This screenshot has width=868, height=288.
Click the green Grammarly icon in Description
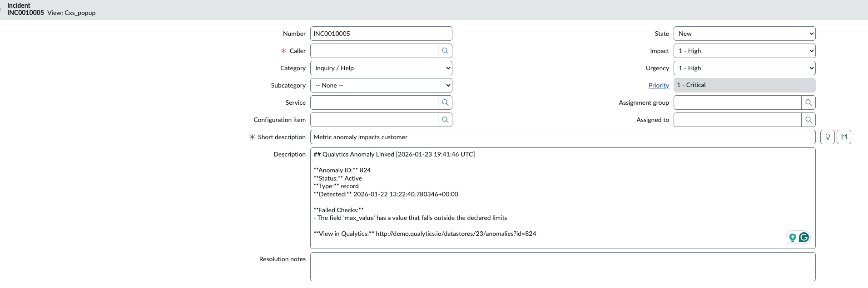[x=804, y=237]
